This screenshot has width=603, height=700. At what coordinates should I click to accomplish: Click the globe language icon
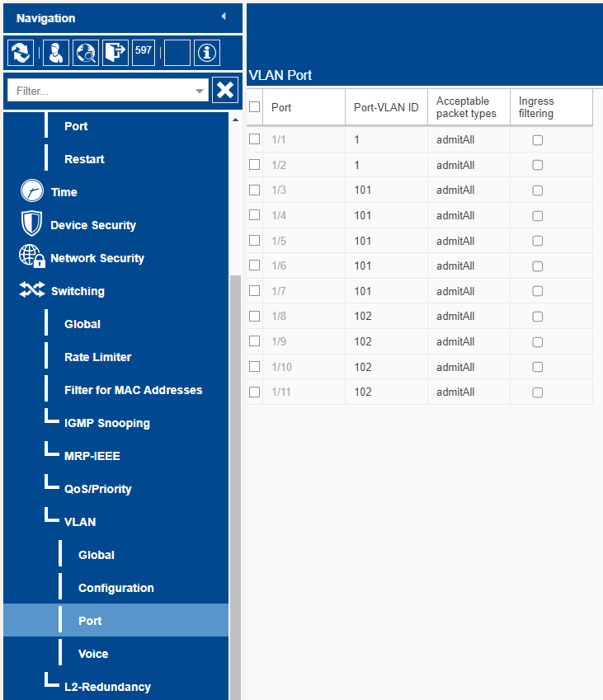(x=85, y=53)
